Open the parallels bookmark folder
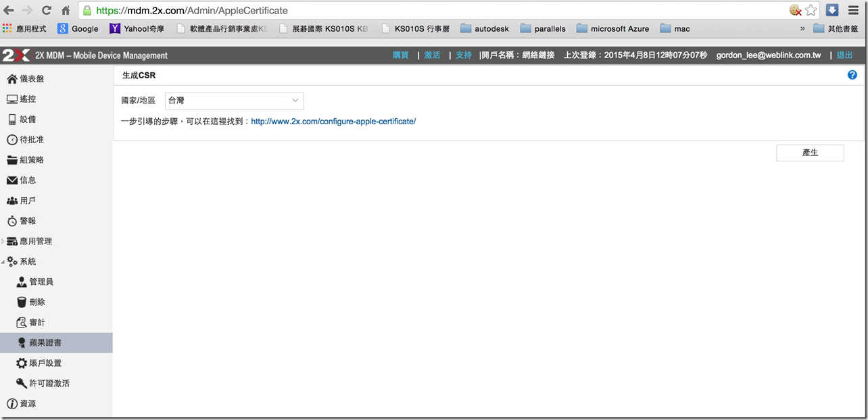The image size is (868, 420). [543, 29]
